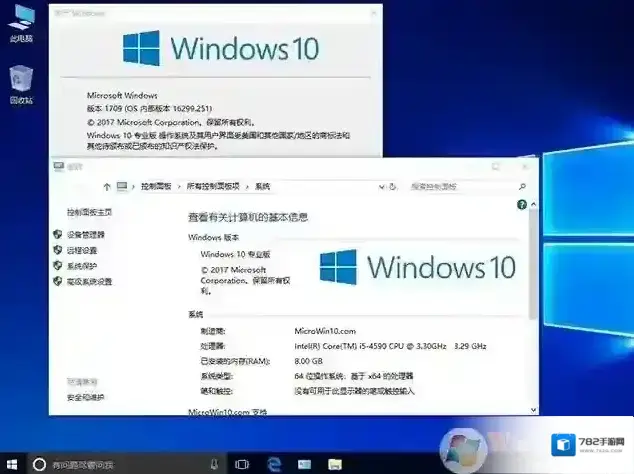Open 系统保护 in the left panel

click(x=82, y=266)
